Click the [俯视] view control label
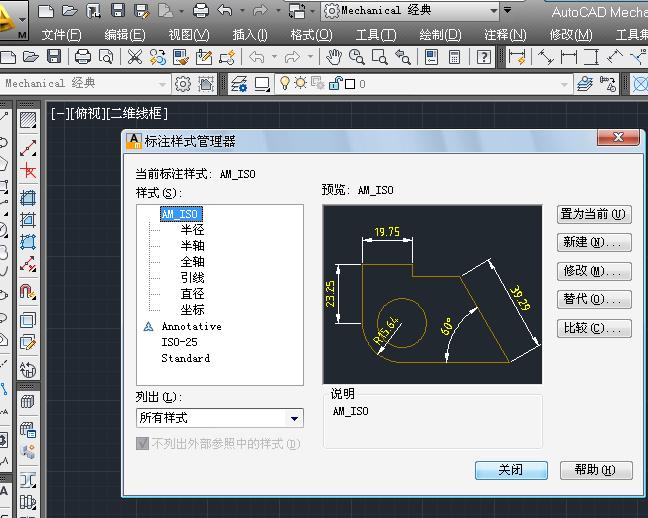Screen dimensions: 648x518 click(86, 113)
